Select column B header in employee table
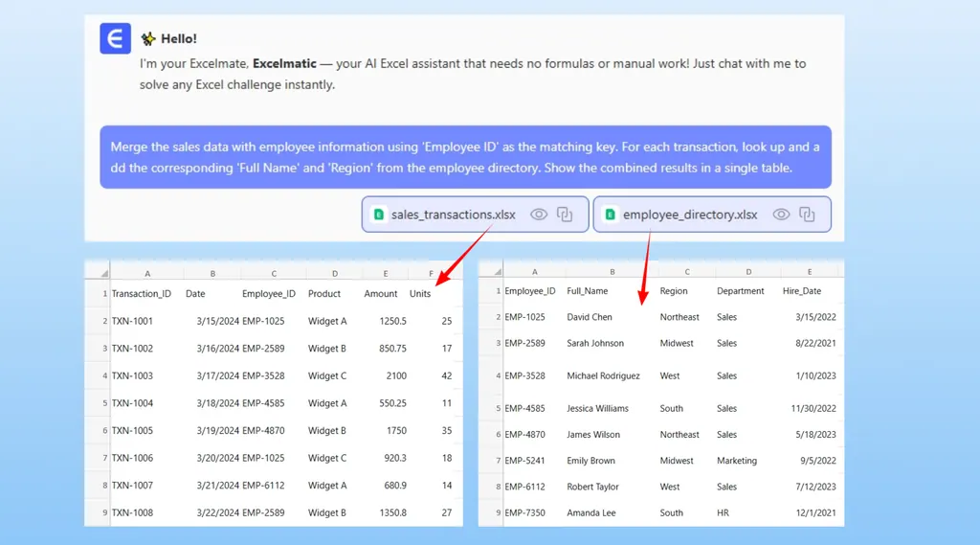980x545 pixels. click(x=612, y=272)
